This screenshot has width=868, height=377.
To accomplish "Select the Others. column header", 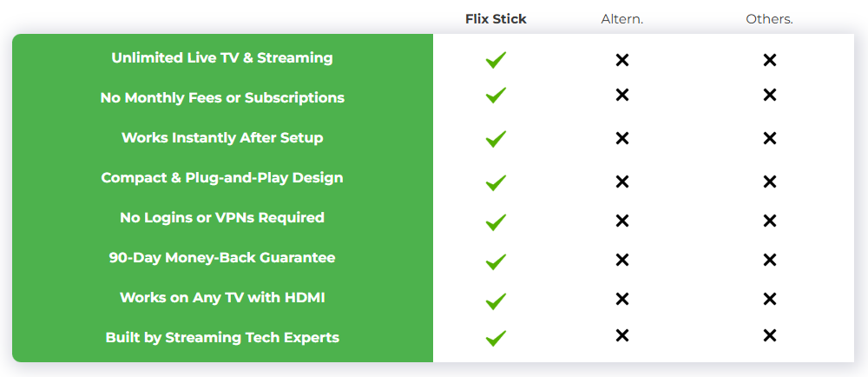I will point(769,19).
